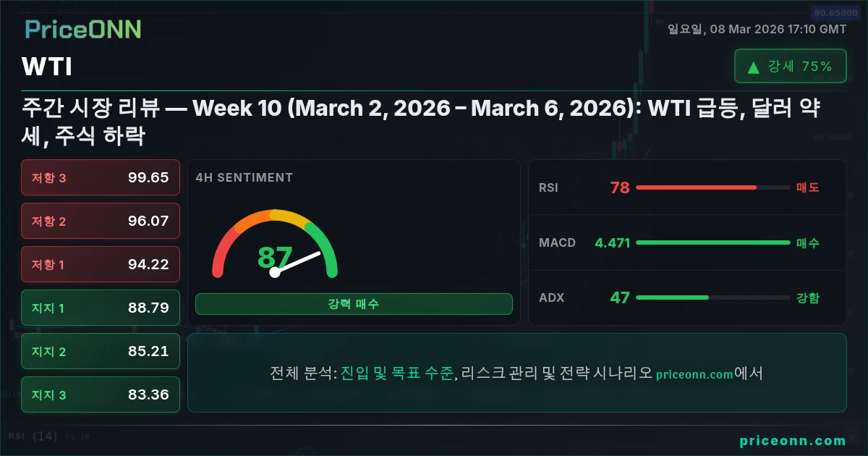
Task: Click the 지지 1 level 88.79
Action: tap(101, 308)
